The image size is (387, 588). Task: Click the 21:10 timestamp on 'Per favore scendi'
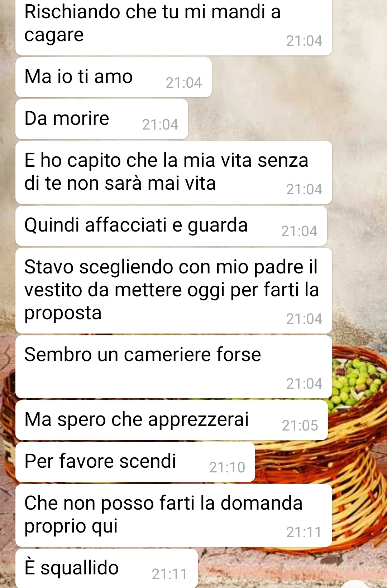pyautogui.click(x=227, y=467)
